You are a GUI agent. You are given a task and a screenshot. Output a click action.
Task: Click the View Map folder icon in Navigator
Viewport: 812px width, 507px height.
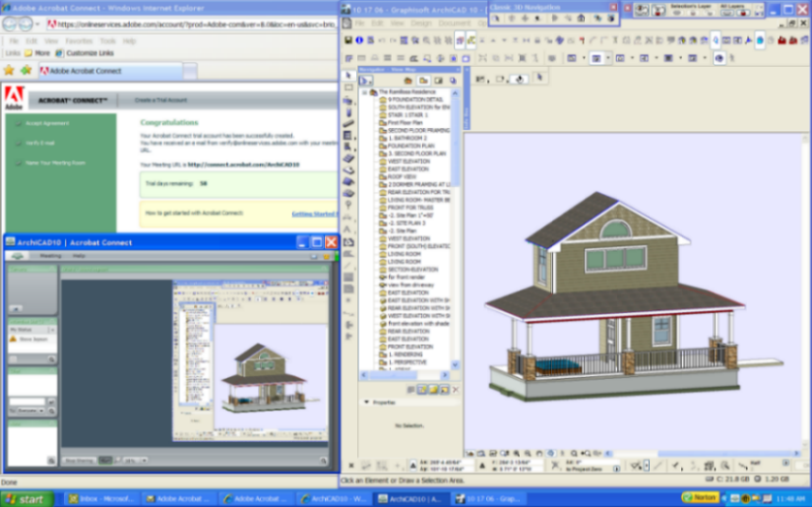(423, 81)
